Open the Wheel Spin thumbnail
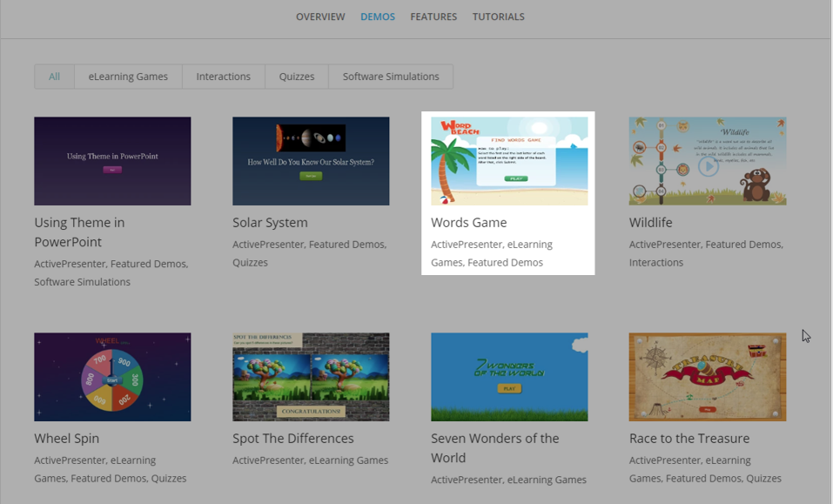 click(x=112, y=377)
